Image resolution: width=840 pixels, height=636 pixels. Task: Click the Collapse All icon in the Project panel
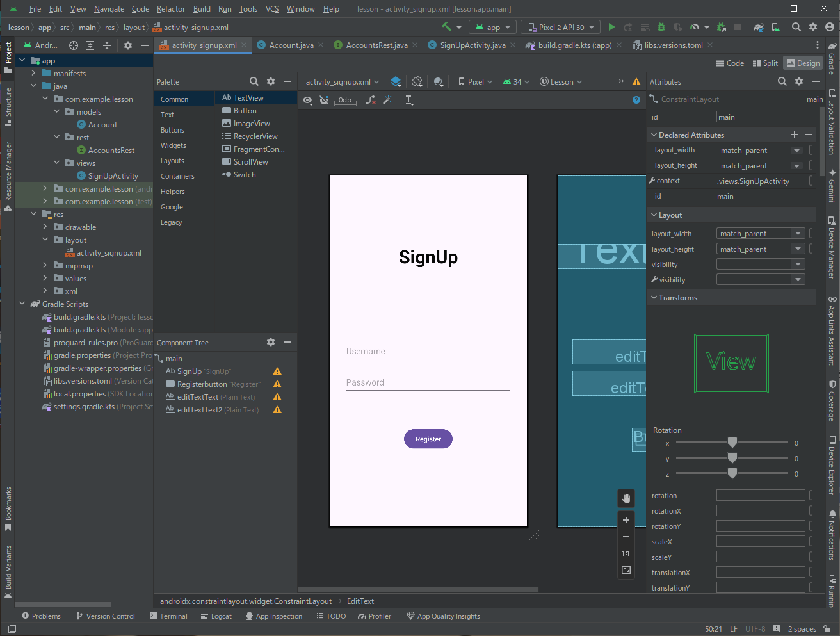[107, 45]
